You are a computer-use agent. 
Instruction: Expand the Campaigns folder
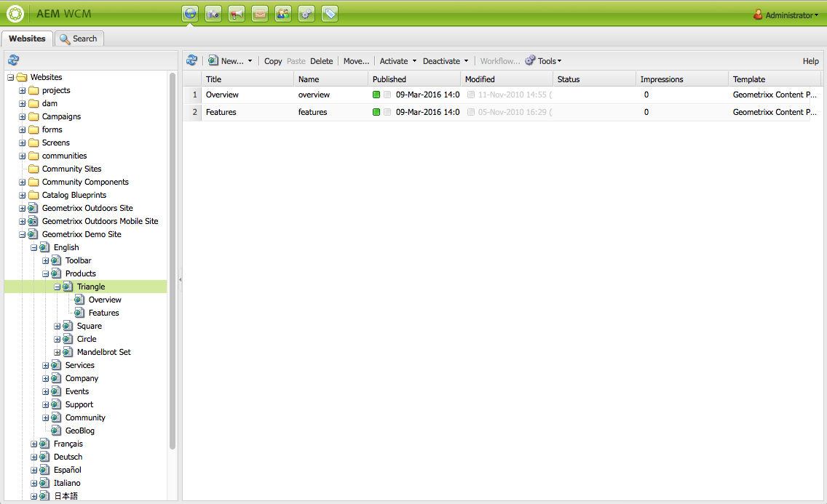tap(22, 116)
